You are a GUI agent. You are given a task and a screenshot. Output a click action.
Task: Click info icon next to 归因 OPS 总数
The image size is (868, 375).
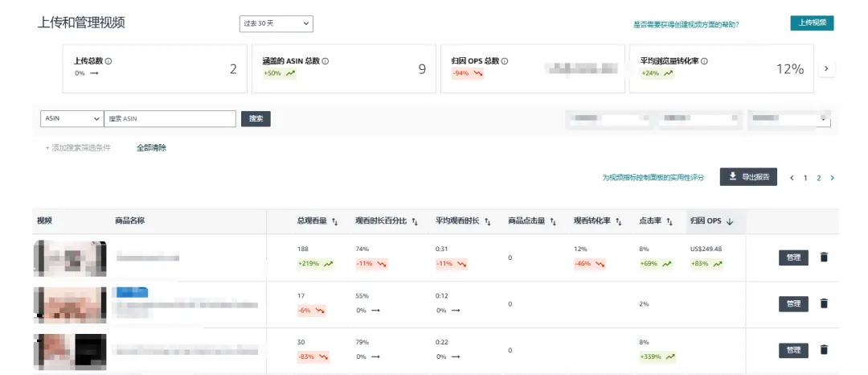[x=506, y=61]
